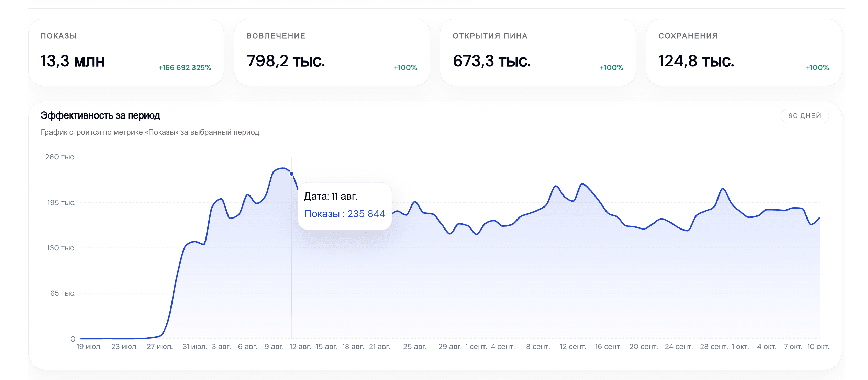Click the 13,3 млн value
This screenshot has width=868, height=380.
pos(73,61)
